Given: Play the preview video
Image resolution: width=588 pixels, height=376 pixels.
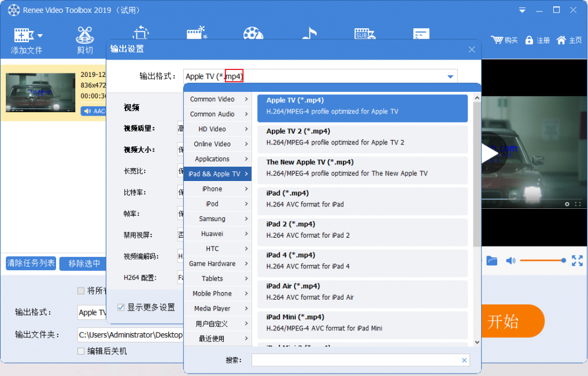Looking at the screenshot, I should point(489,153).
